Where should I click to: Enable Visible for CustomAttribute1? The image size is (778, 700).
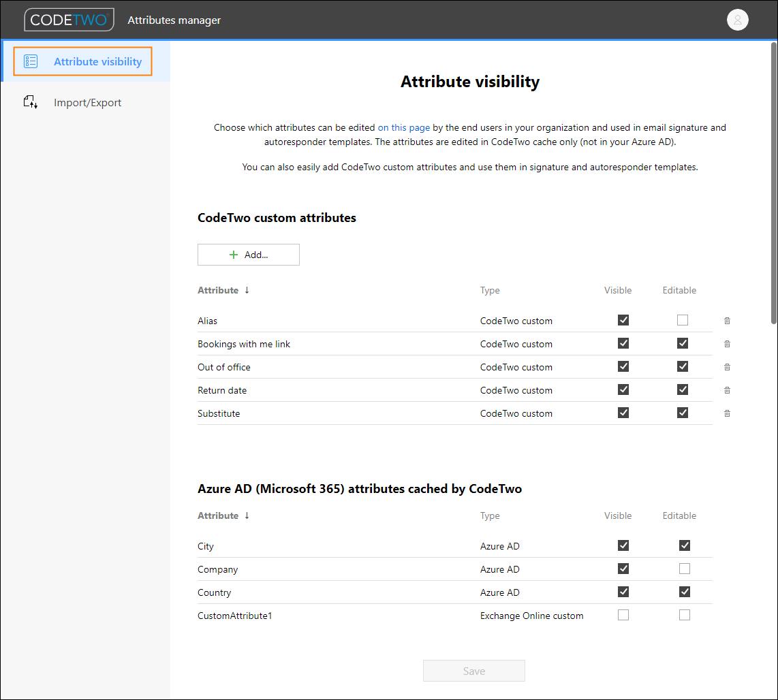(623, 615)
